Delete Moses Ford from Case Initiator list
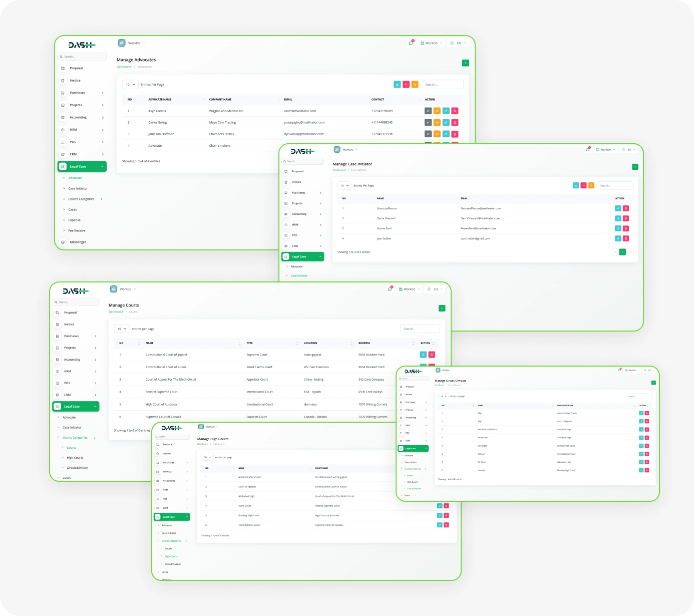The height and width of the screenshot is (616, 694). pos(626,228)
